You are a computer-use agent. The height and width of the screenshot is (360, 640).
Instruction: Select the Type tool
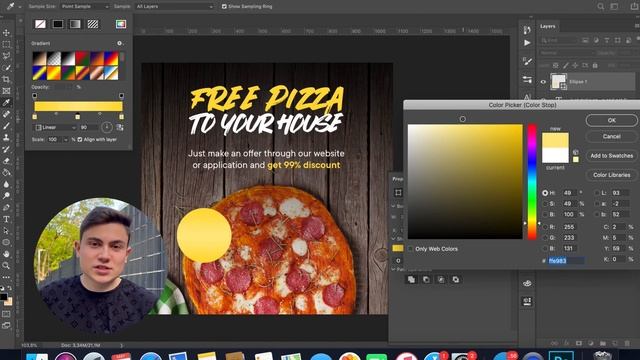coord(6,220)
